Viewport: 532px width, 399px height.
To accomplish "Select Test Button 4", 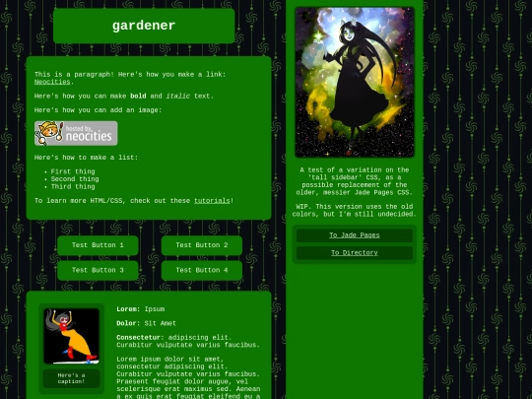I will point(202,270).
